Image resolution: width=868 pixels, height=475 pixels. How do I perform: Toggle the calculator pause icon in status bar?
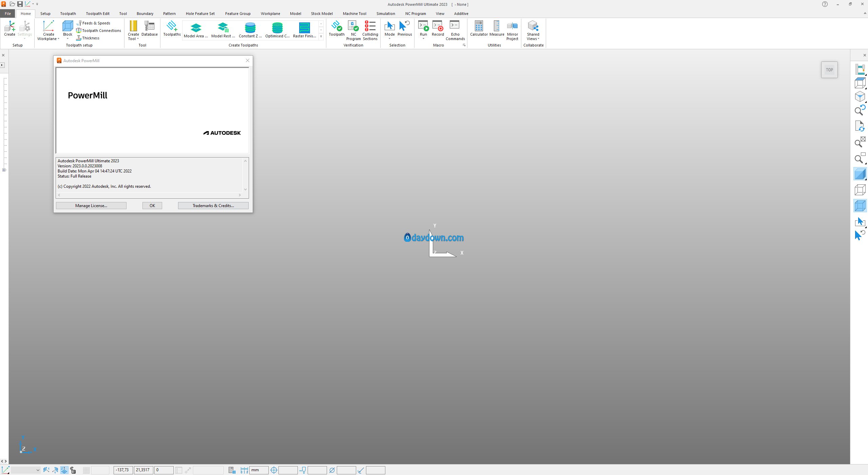[232, 470]
